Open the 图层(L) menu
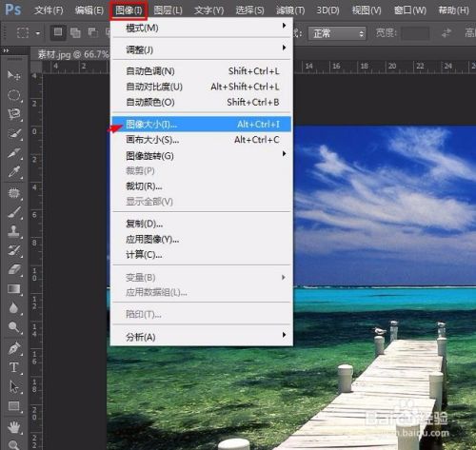The width and height of the screenshot is (476, 450). 168,10
